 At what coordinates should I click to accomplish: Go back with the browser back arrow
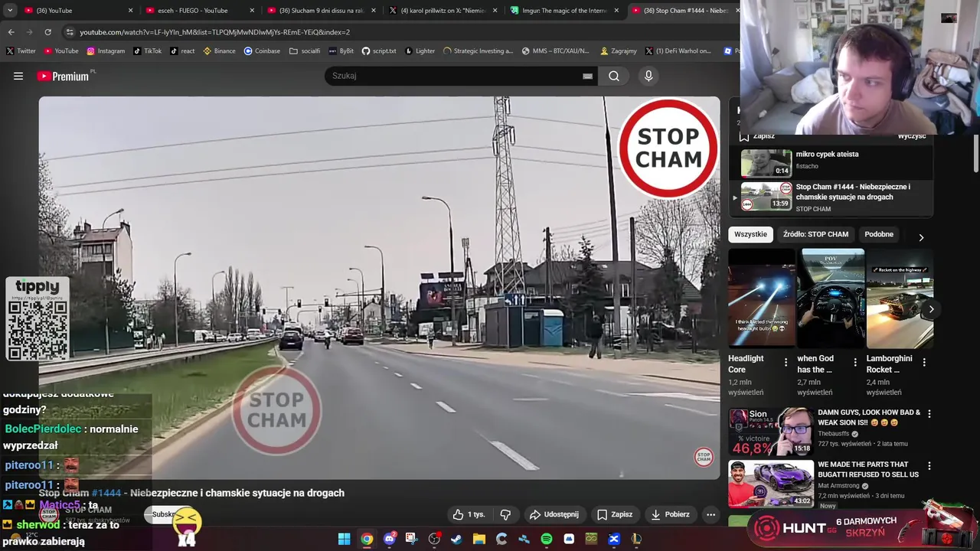point(11,32)
